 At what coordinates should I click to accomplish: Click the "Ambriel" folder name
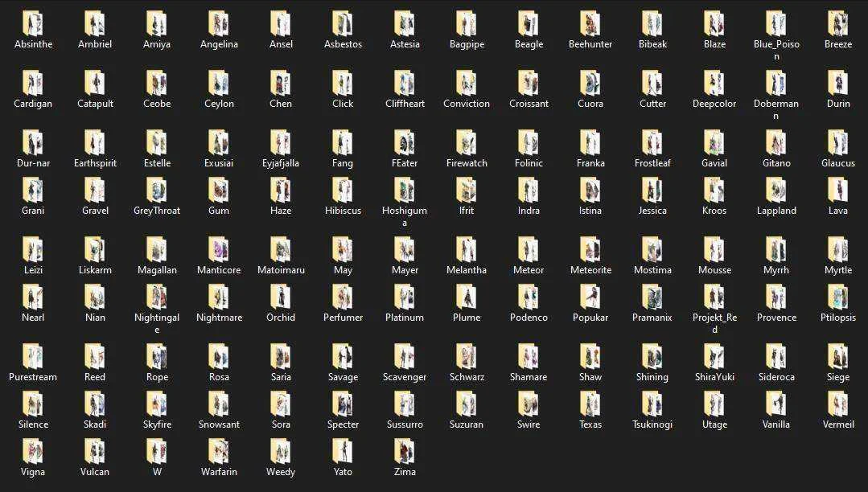95,44
